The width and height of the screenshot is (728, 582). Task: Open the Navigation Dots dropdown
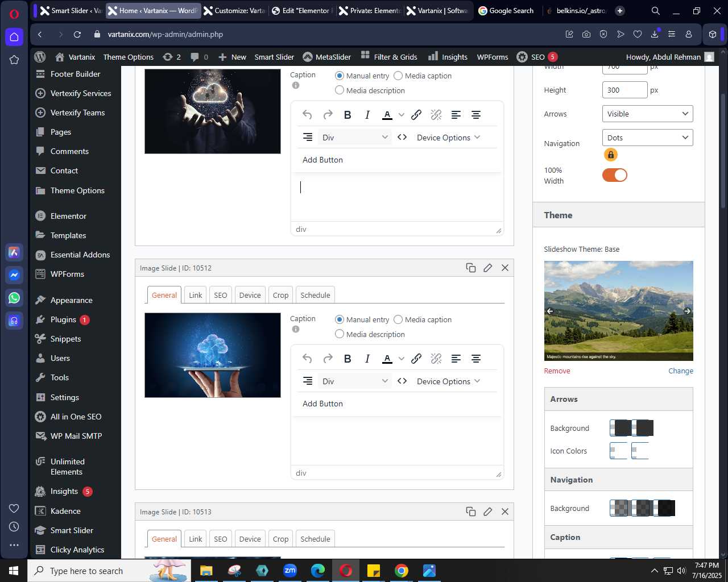647,138
